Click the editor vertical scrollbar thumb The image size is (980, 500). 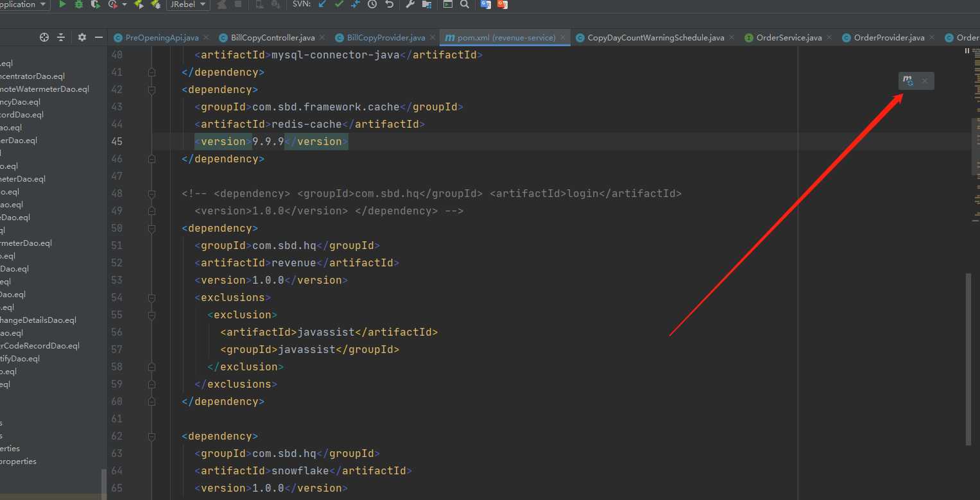[968, 359]
